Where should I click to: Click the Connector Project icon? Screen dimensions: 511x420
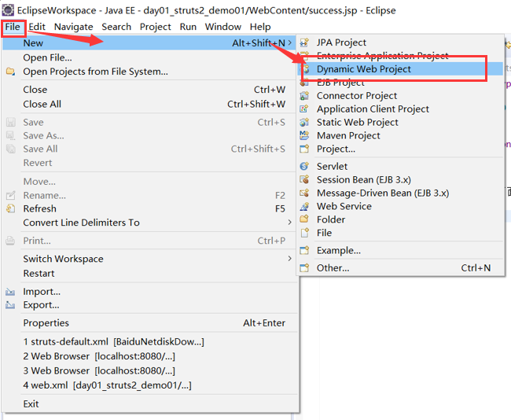click(304, 95)
